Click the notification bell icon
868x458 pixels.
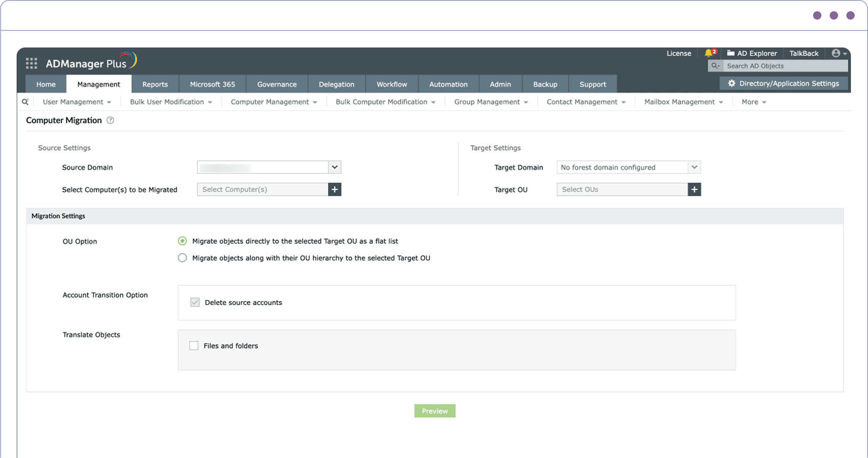(x=709, y=53)
